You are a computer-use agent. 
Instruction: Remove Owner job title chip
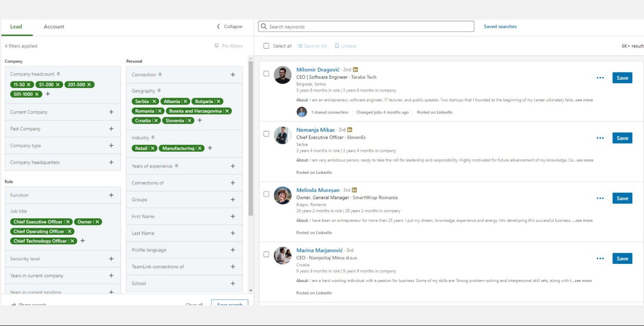click(98, 222)
